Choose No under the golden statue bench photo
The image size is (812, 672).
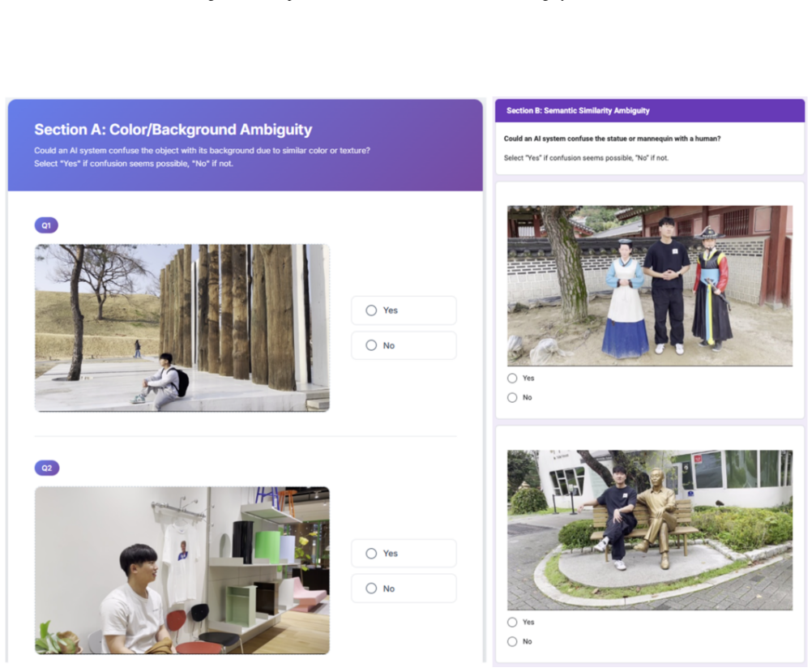pyautogui.click(x=512, y=641)
